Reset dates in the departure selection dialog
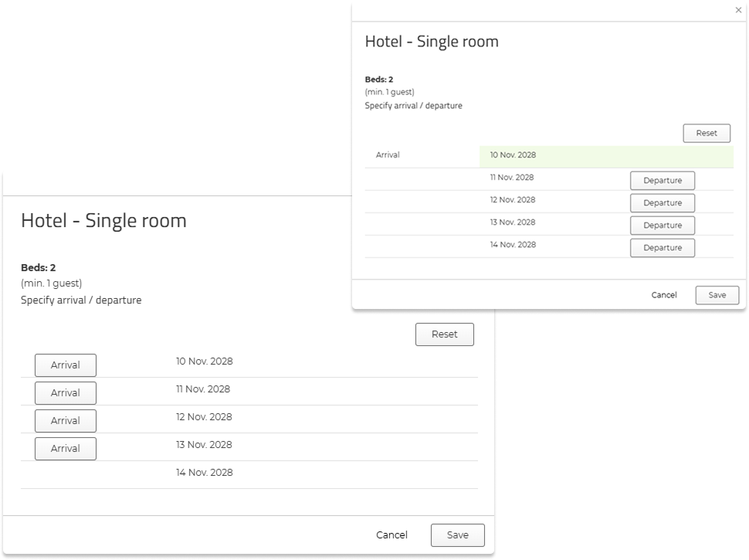 706,133
